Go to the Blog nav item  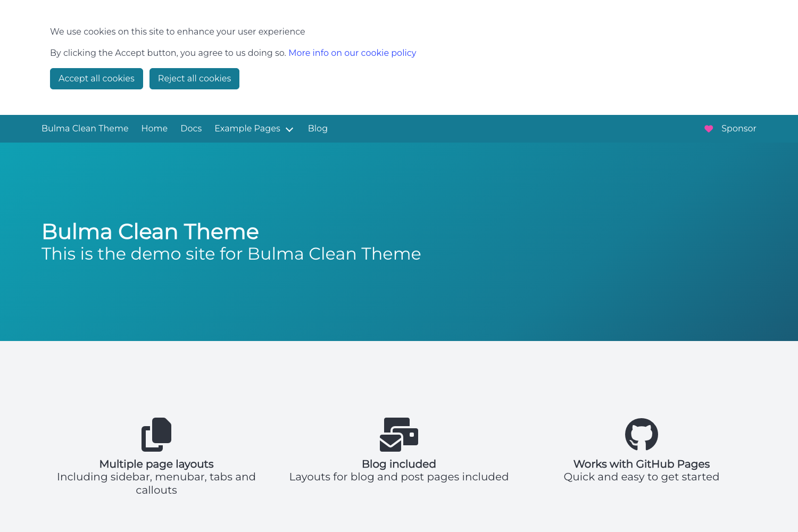click(x=318, y=129)
